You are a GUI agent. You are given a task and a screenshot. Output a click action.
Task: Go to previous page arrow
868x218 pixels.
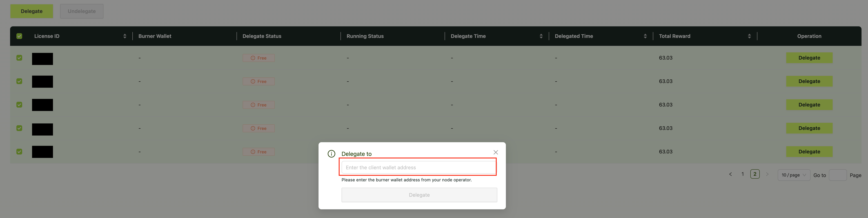(730, 175)
